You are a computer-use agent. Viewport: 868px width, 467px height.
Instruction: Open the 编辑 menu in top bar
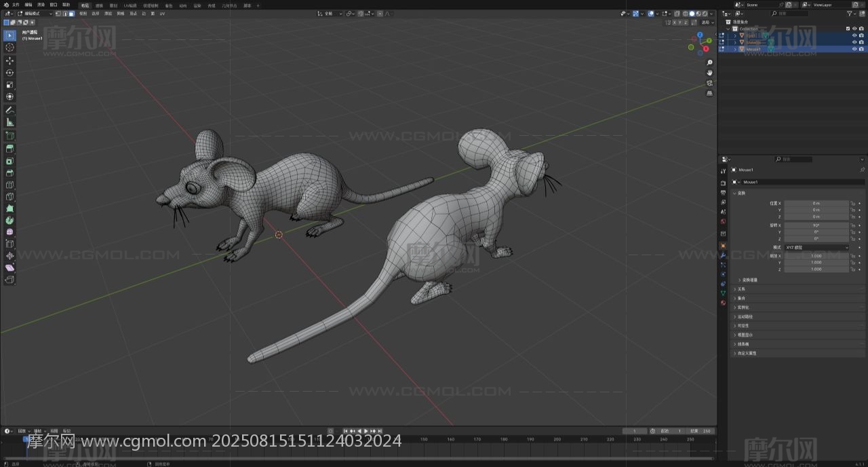coord(28,5)
